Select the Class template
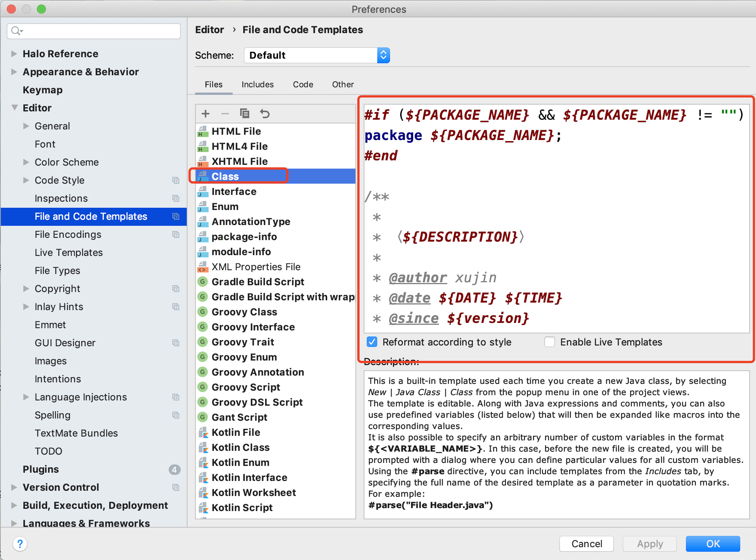 [x=276, y=177]
